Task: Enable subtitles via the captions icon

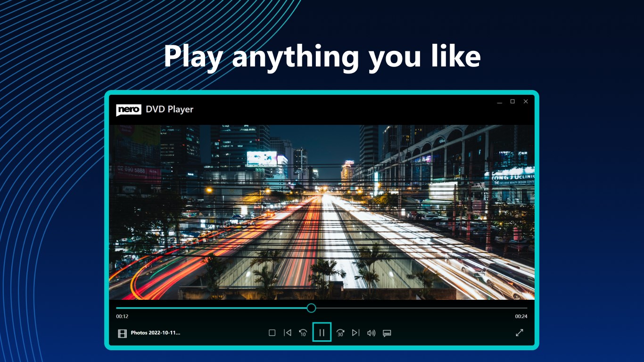Action: click(x=387, y=333)
